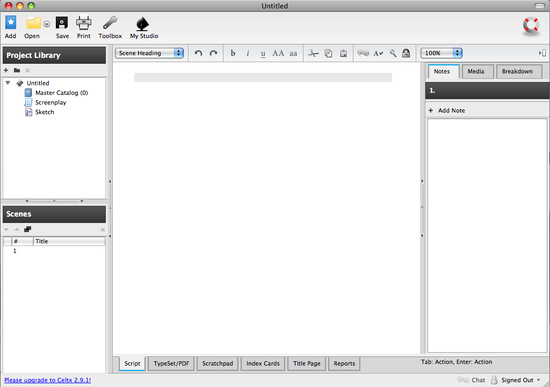Cut selection with the scissors icon

(x=313, y=53)
